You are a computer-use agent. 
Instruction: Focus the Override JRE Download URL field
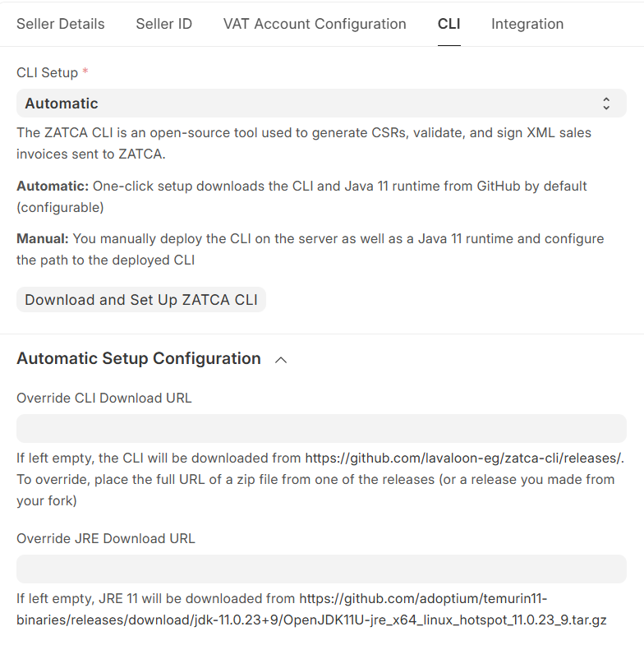click(321, 569)
